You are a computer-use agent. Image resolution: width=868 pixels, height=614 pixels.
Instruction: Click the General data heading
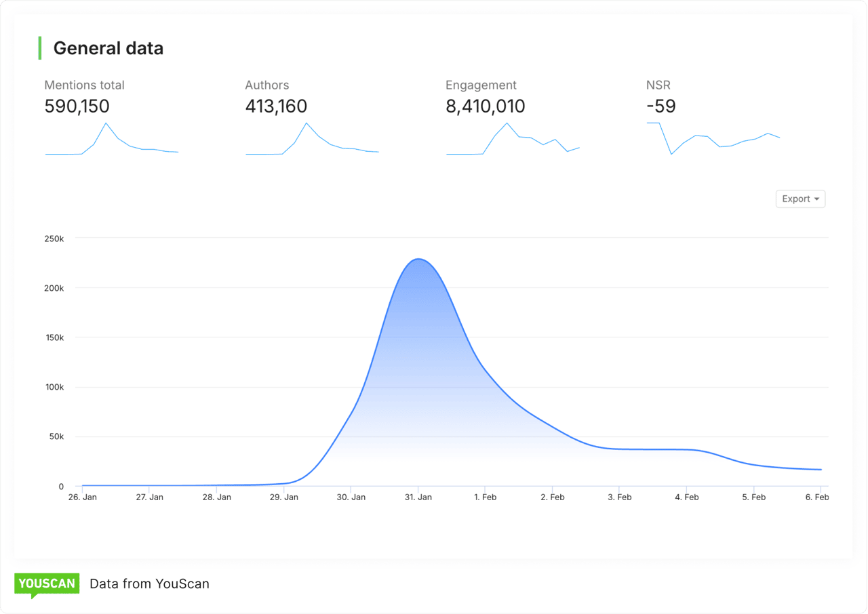[108, 48]
